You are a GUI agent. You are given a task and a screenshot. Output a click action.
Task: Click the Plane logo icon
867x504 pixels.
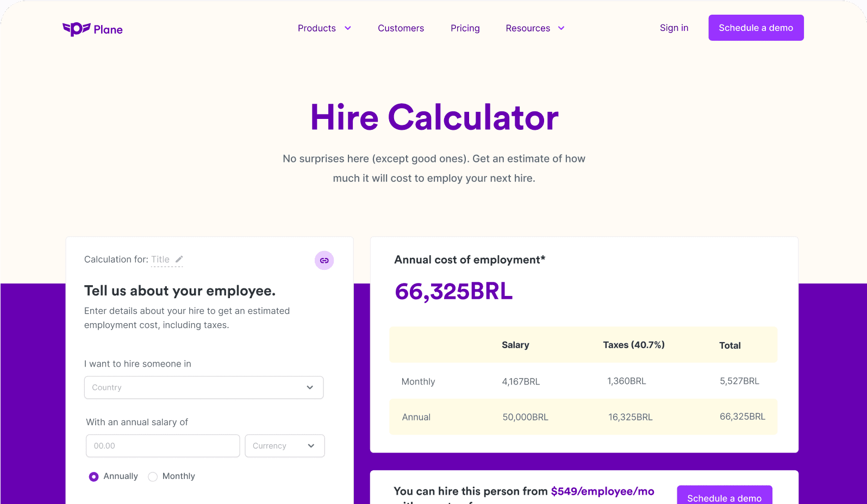coord(76,29)
